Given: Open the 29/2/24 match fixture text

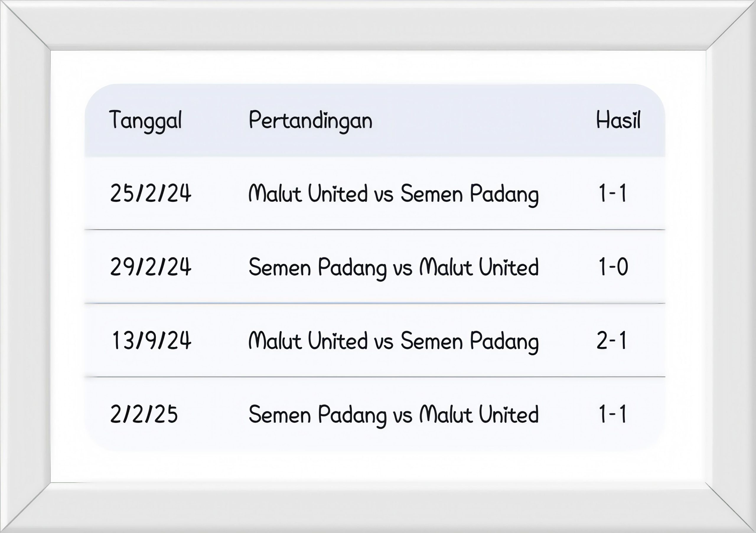Looking at the screenshot, I should [x=393, y=267].
